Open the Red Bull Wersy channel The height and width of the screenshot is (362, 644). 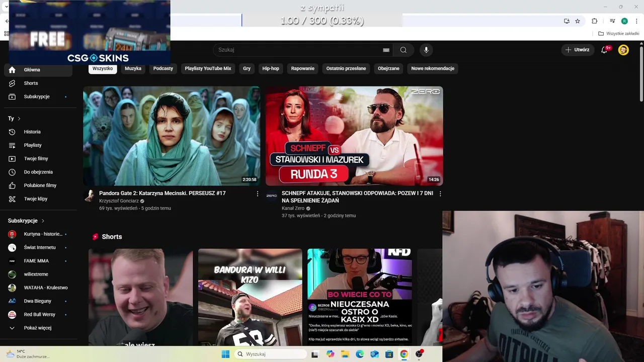click(38, 314)
